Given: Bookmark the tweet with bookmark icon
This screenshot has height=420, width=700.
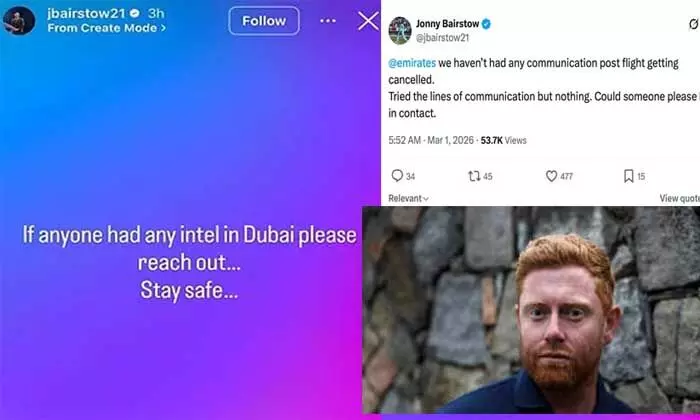Looking at the screenshot, I should 629,176.
